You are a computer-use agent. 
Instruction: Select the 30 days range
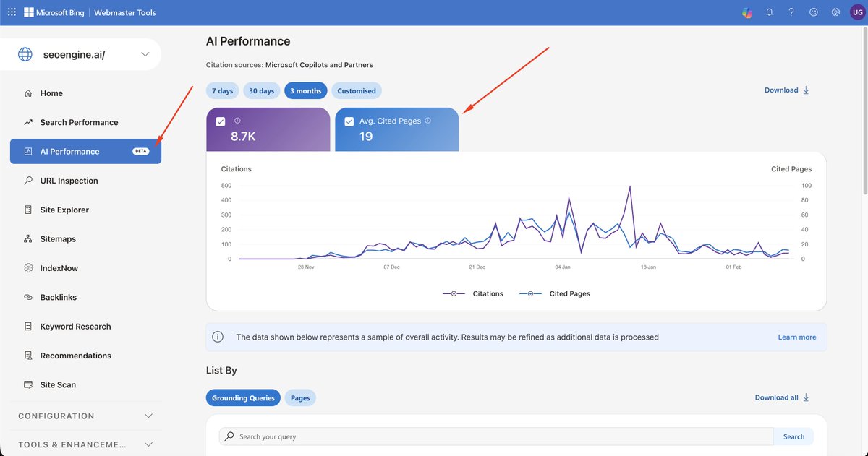click(262, 91)
